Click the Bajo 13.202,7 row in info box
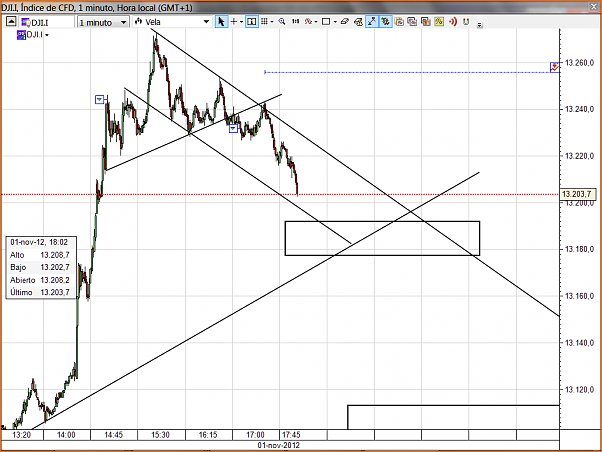Viewport: 602px width, 452px height. point(40,267)
